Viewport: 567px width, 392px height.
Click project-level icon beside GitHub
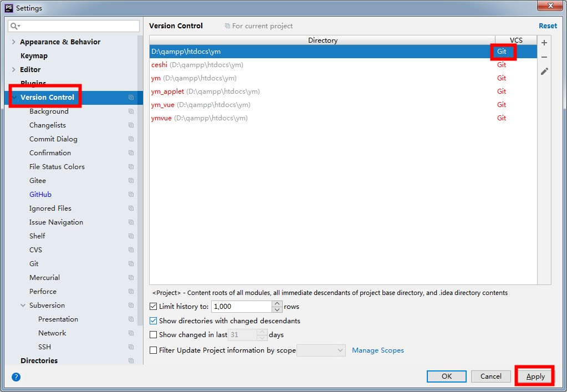[131, 195]
